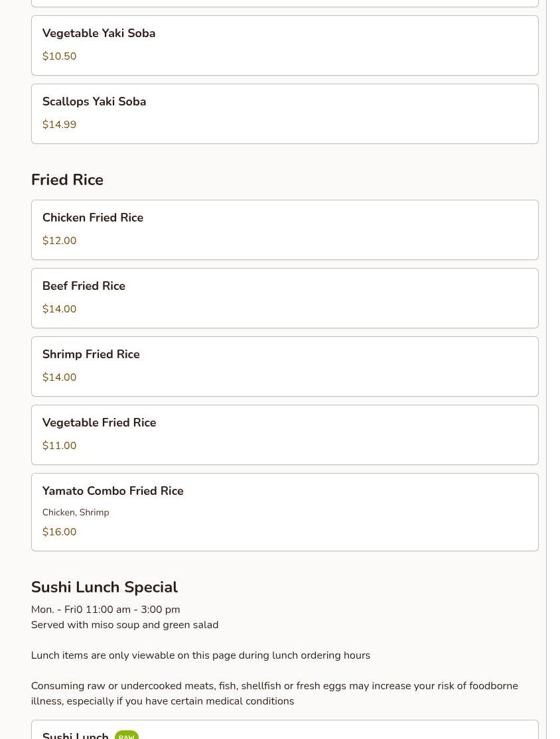Choose Chicken Fried Rice item

click(285, 230)
